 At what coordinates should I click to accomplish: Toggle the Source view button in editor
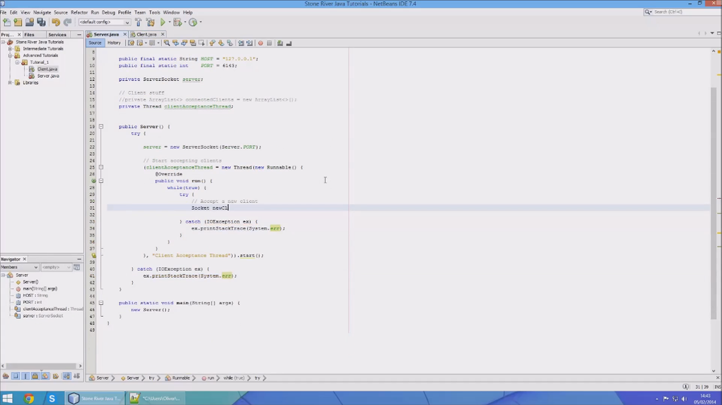point(95,43)
